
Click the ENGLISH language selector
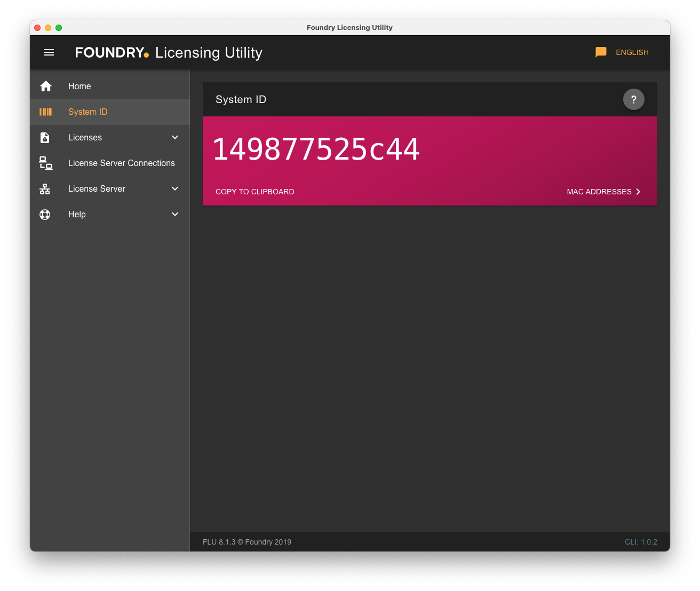point(632,52)
